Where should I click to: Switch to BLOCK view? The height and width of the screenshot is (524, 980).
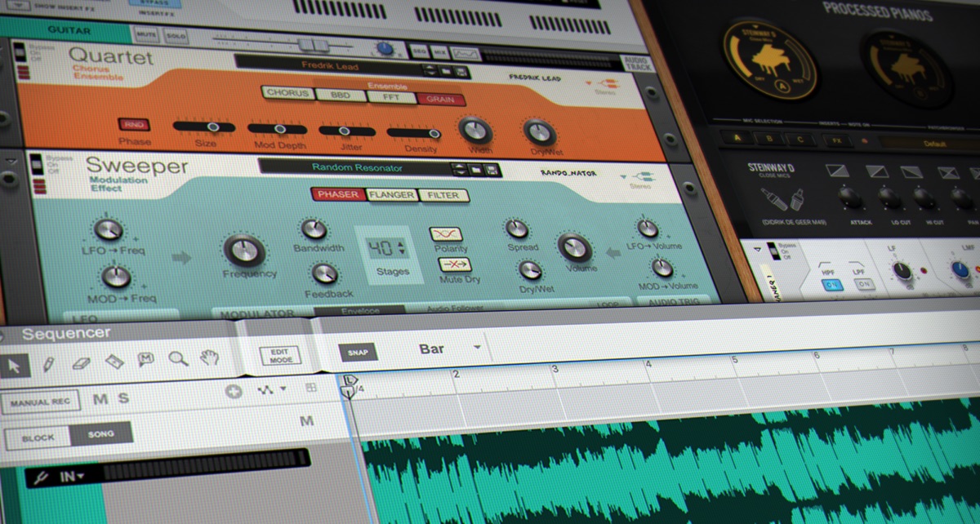pyautogui.click(x=38, y=437)
